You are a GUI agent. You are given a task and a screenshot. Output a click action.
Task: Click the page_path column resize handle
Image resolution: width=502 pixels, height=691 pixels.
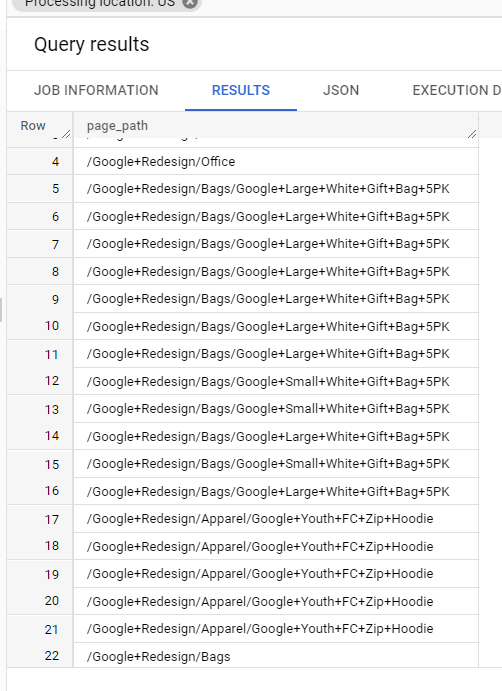coord(472,134)
